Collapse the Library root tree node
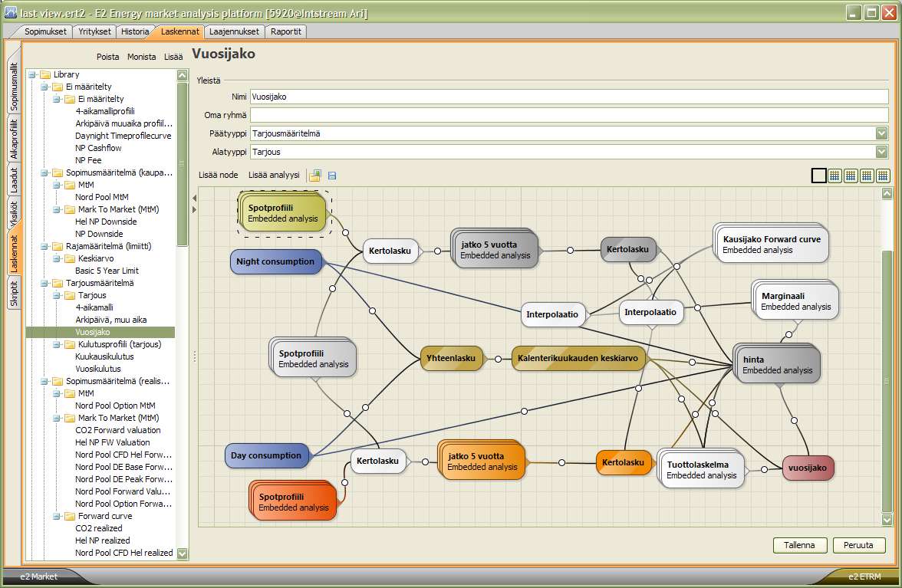 33,74
